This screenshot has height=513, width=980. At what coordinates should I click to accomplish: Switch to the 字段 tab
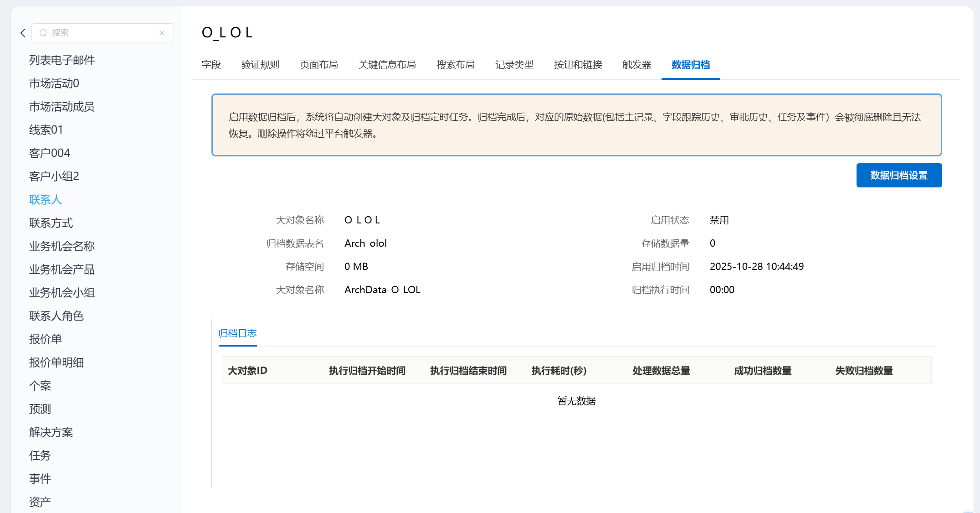pyautogui.click(x=211, y=65)
